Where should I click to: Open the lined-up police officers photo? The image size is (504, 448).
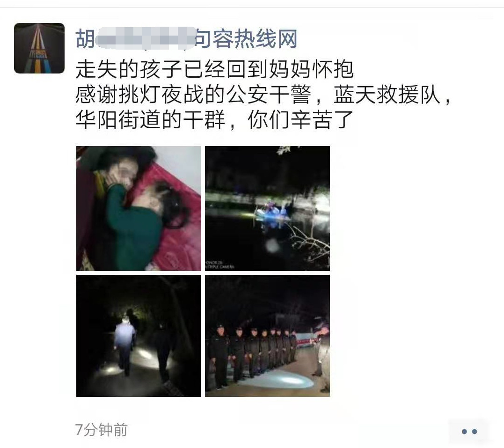pos(267,336)
